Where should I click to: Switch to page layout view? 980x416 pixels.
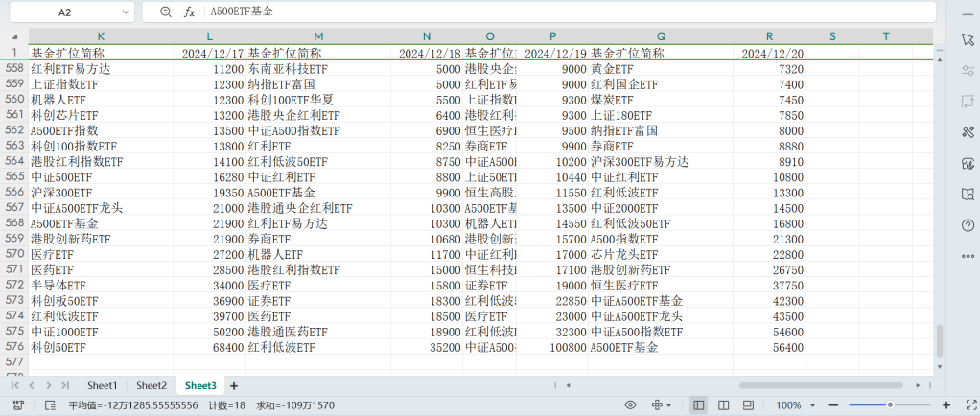click(x=723, y=405)
